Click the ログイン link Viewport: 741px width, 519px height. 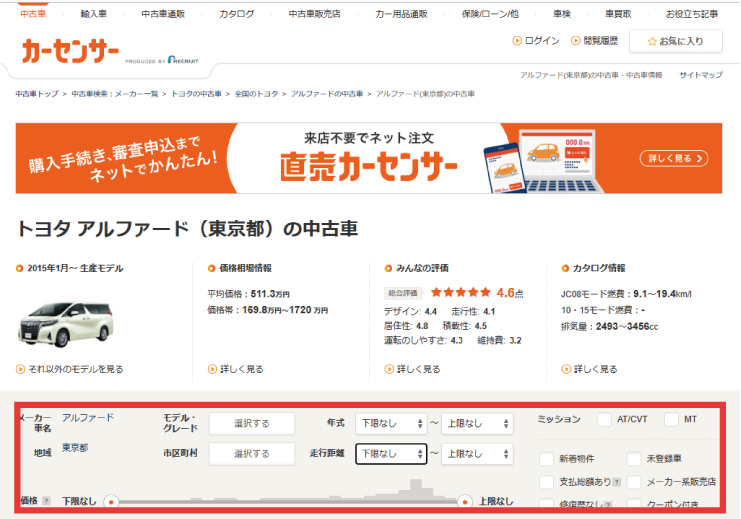(542, 41)
